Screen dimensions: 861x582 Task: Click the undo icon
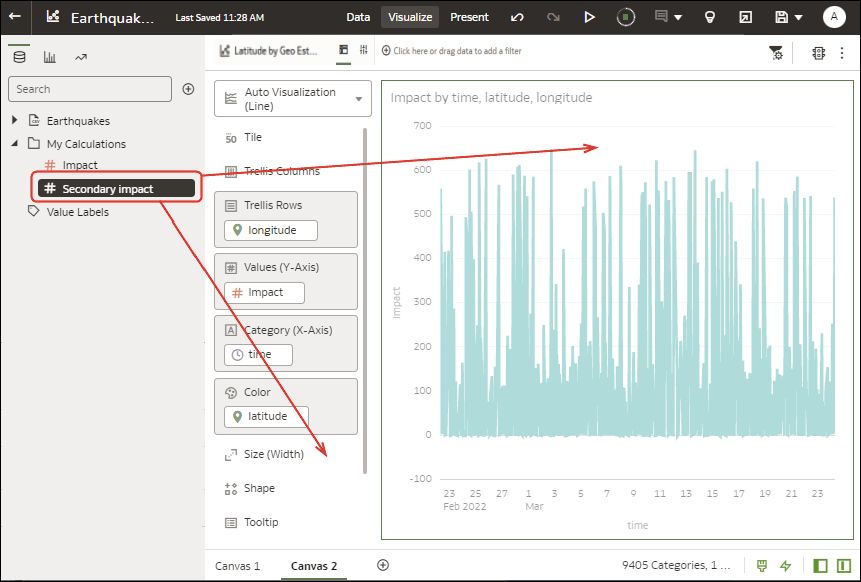(517, 18)
